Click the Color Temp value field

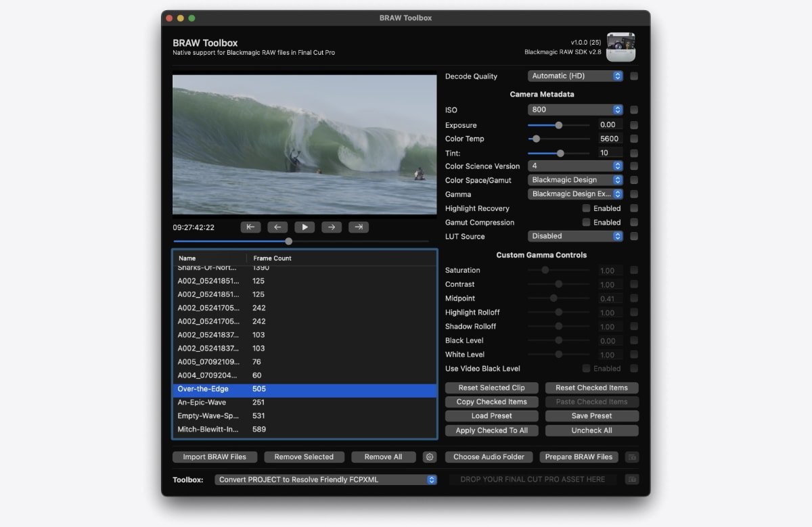610,139
